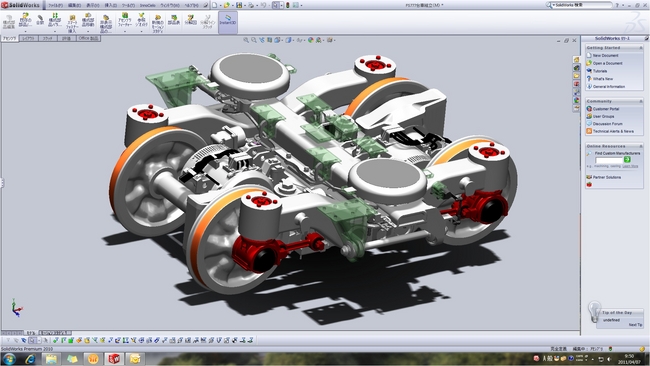Collapse the Getting Started section
Viewport: 650px width, 366px height.
click(641, 48)
